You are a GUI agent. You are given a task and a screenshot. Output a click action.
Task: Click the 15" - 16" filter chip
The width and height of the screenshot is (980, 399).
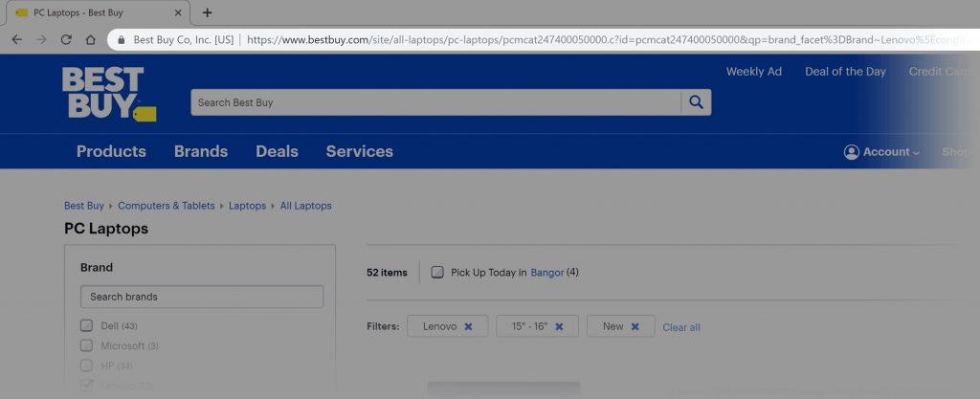[x=538, y=326]
